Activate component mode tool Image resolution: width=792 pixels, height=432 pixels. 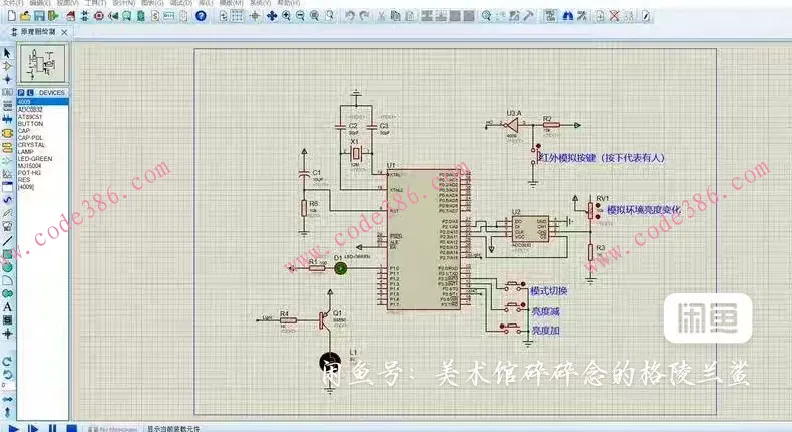pos(7,66)
